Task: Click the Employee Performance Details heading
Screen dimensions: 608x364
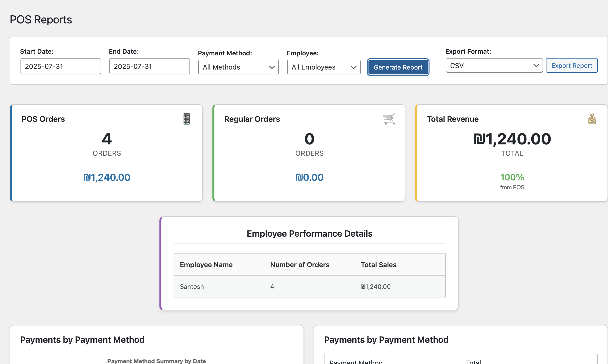Action: [309, 233]
